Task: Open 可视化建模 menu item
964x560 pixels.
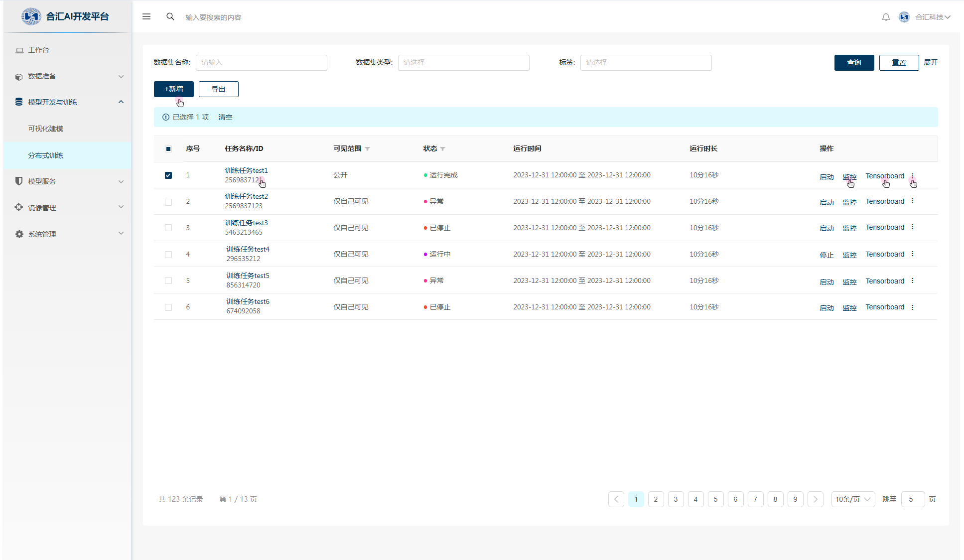Action: 45,129
